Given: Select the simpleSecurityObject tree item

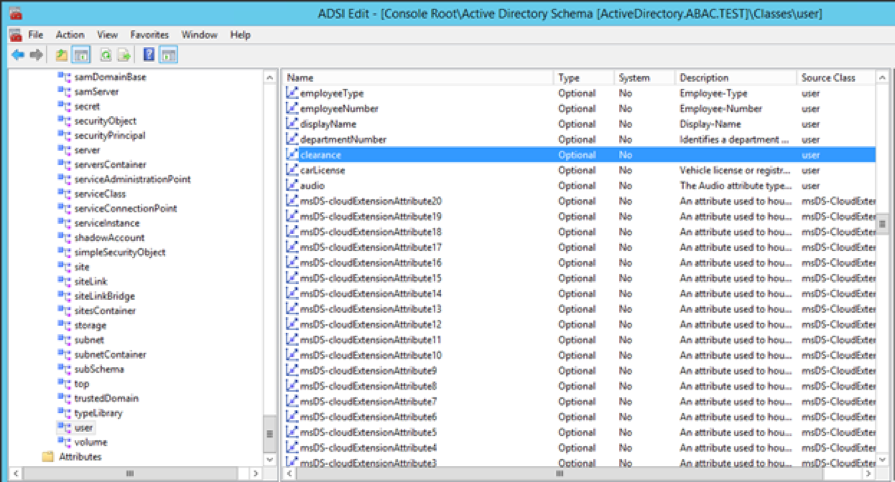Looking at the screenshot, I should [x=120, y=252].
